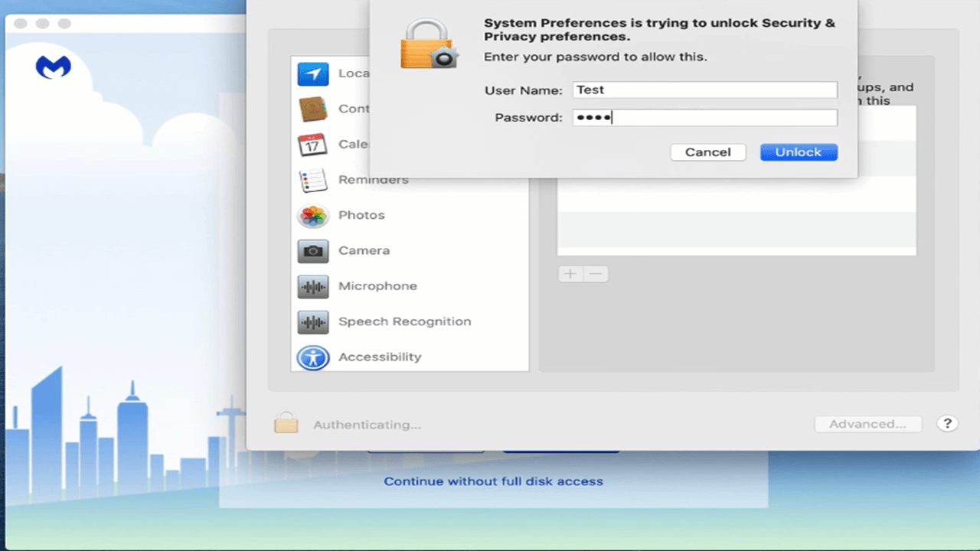
Task: Select the Speech Recognition icon
Action: 313,322
